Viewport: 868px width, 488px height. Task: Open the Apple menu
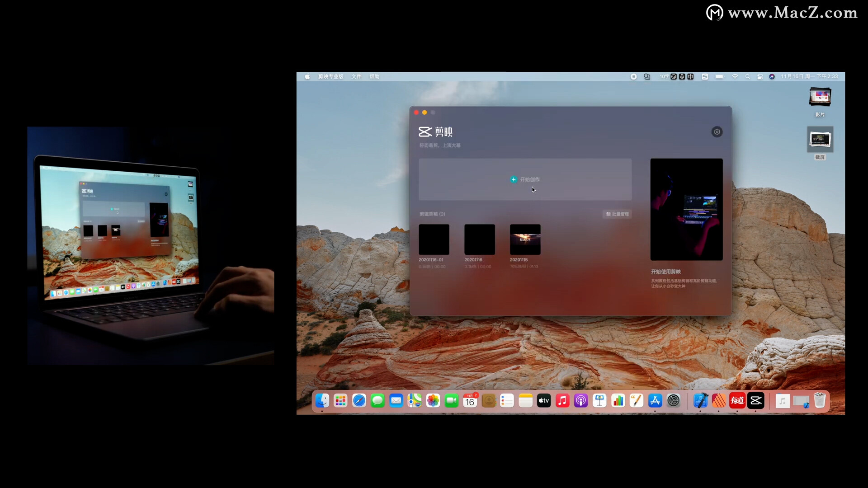click(307, 77)
